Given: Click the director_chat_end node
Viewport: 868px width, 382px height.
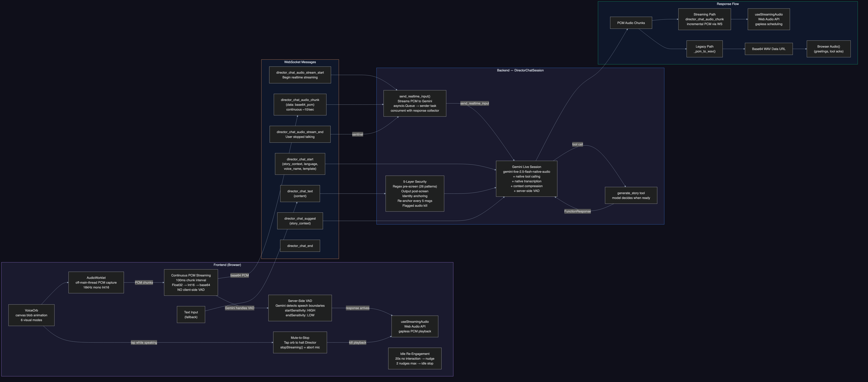Looking at the screenshot, I should 300,246.
